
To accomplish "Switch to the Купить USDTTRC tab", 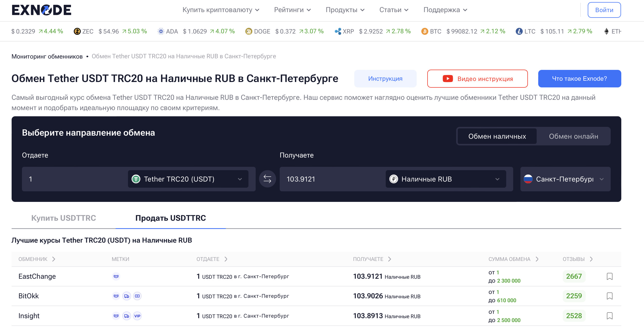I will [x=63, y=218].
